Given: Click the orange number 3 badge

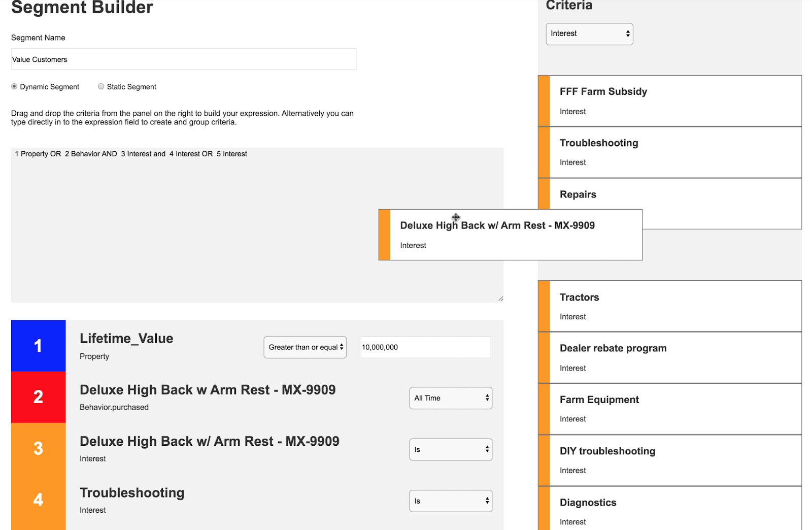Looking at the screenshot, I should tap(38, 449).
